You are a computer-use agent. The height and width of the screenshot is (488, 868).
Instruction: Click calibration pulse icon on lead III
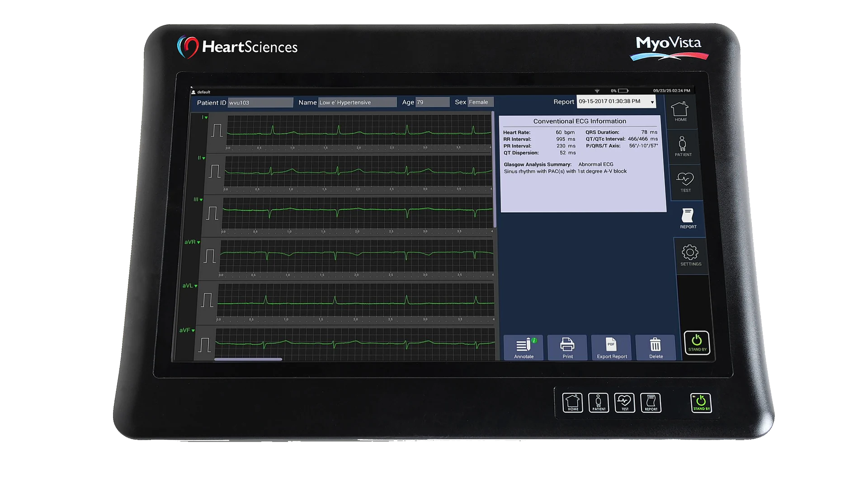[x=212, y=213]
